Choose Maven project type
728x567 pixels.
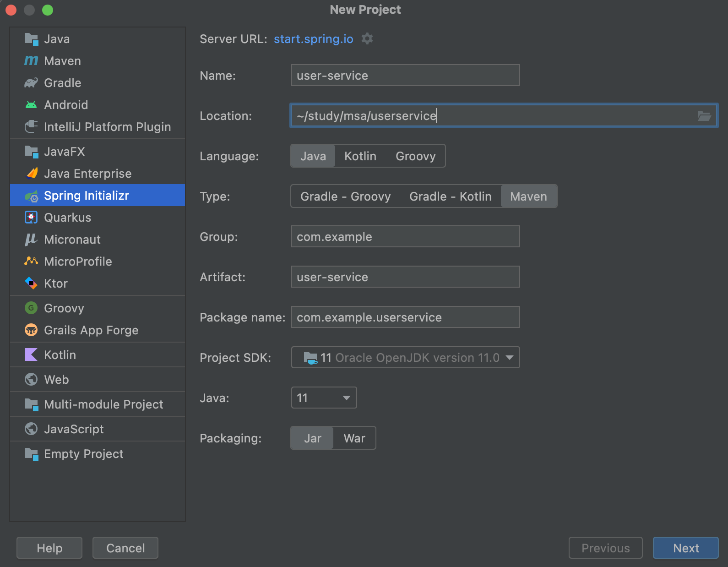coord(529,196)
